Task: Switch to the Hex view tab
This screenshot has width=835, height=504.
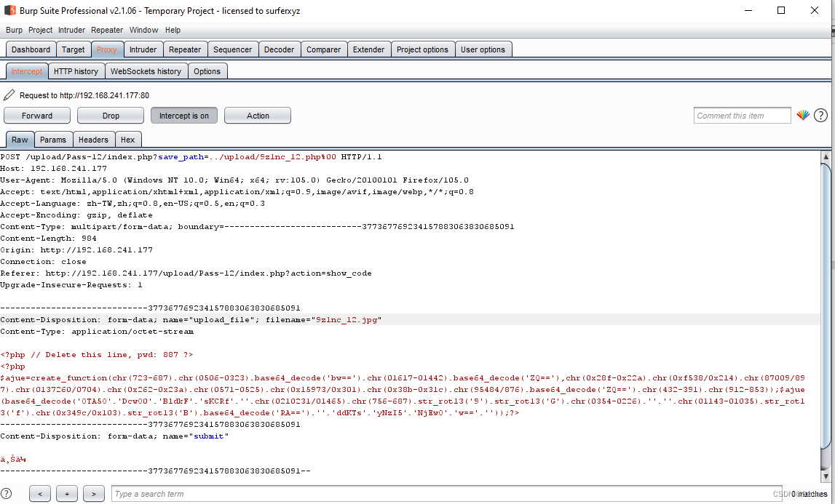Action: [128, 140]
